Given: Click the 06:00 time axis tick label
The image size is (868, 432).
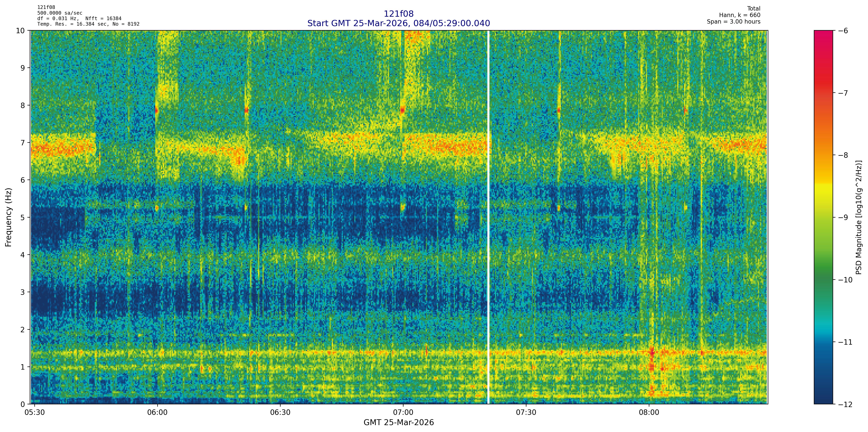Looking at the screenshot, I should pyautogui.click(x=157, y=412).
